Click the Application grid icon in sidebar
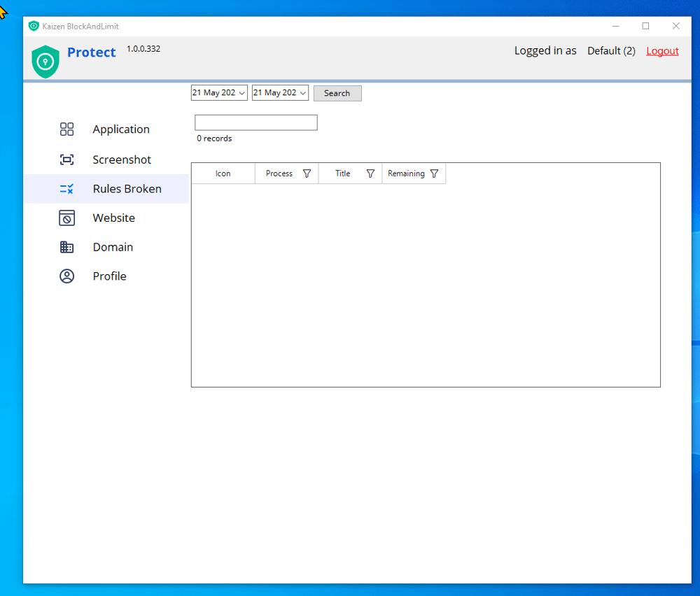Screen dimensions: 700x596 66,129
